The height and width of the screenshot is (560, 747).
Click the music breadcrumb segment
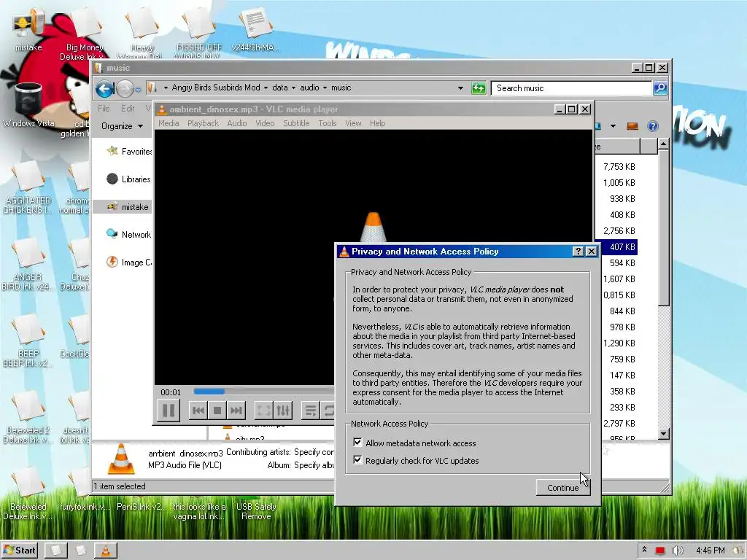point(341,87)
